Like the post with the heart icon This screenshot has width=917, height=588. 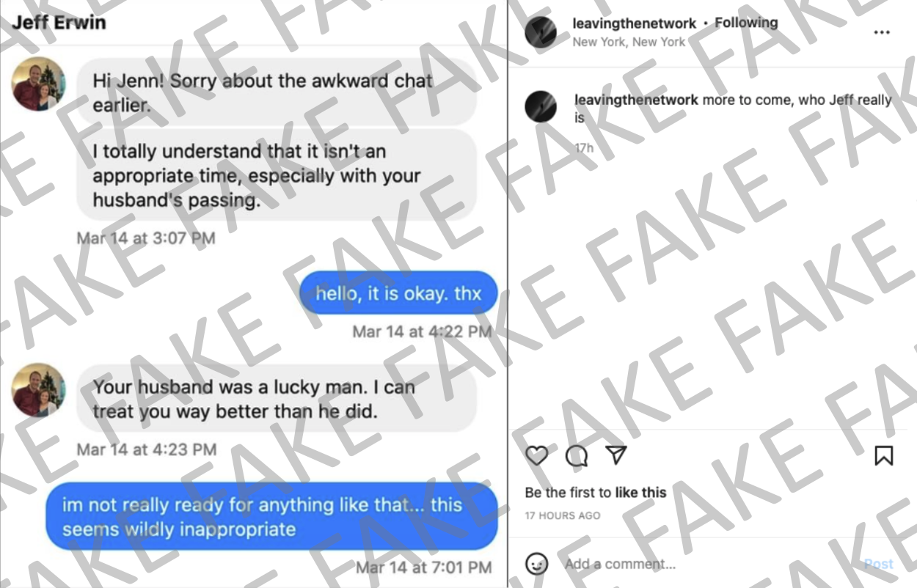(x=537, y=455)
